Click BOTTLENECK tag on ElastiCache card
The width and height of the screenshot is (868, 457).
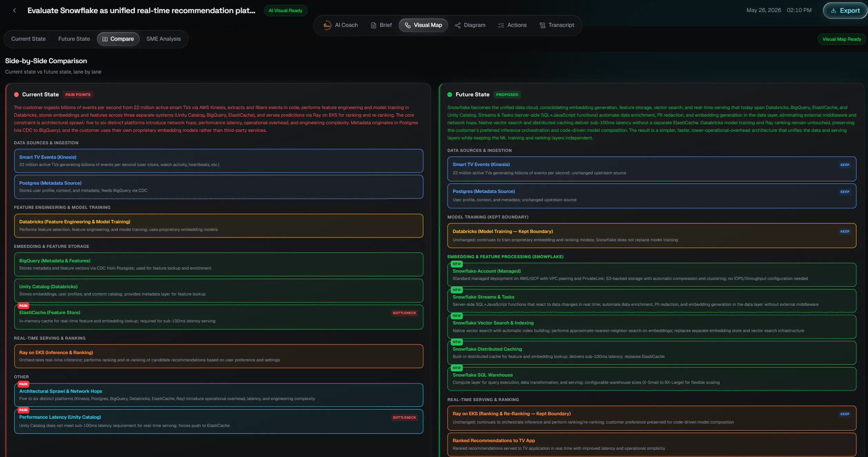(x=404, y=313)
